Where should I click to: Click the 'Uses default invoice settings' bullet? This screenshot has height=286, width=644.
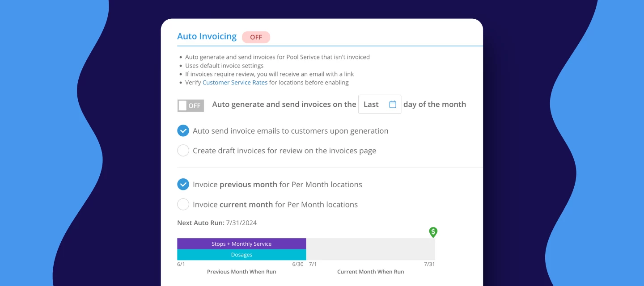[224, 65]
